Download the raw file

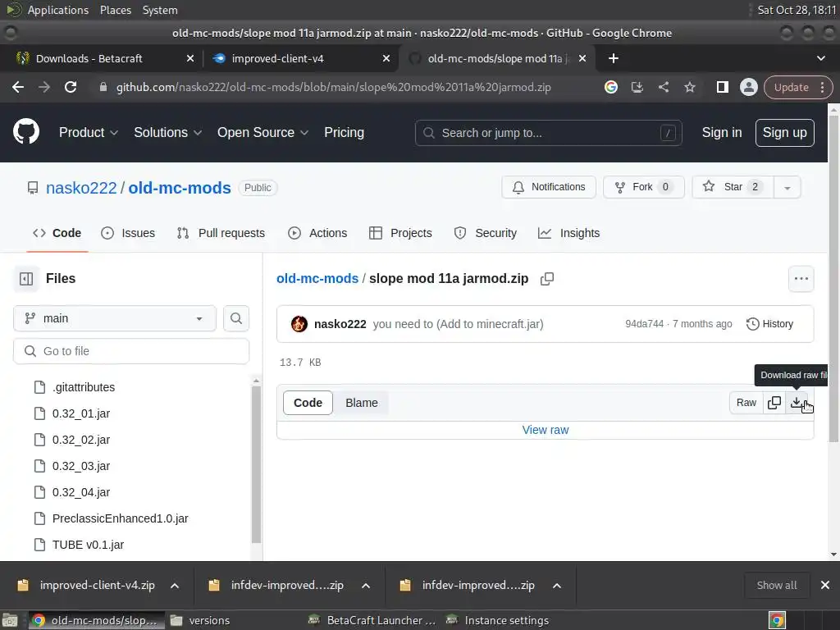coord(797,402)
